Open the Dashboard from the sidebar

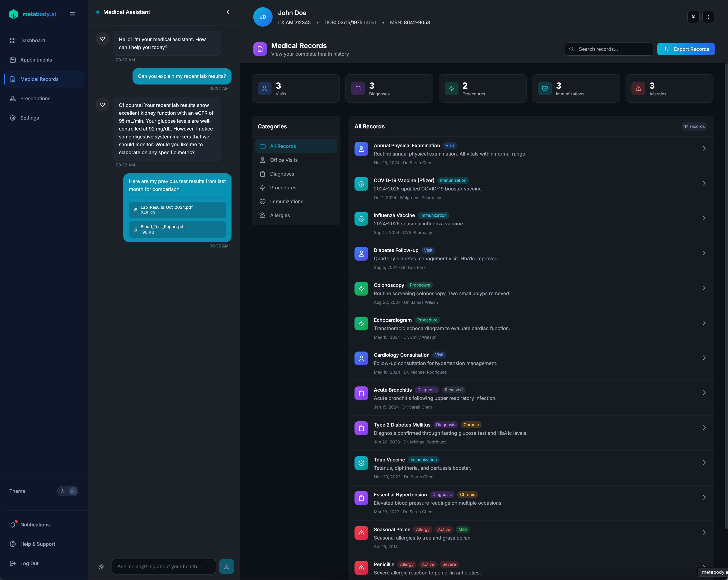pos(32,40)
